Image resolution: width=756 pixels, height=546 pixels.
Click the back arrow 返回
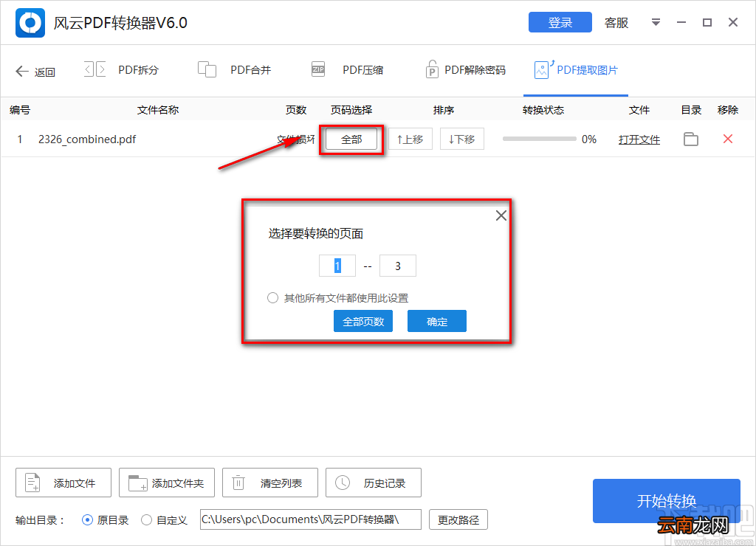point(35,72)
